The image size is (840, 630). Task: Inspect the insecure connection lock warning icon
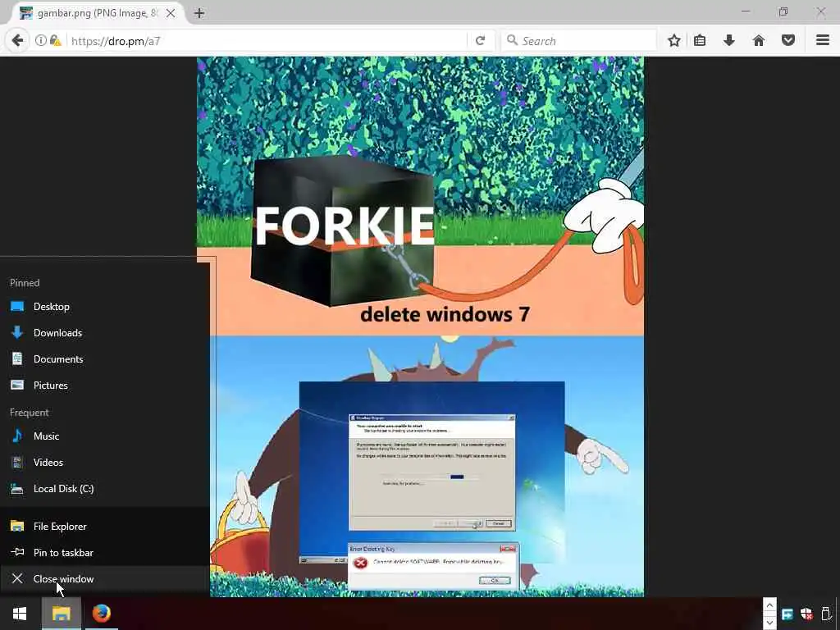(x=56, y=41)
